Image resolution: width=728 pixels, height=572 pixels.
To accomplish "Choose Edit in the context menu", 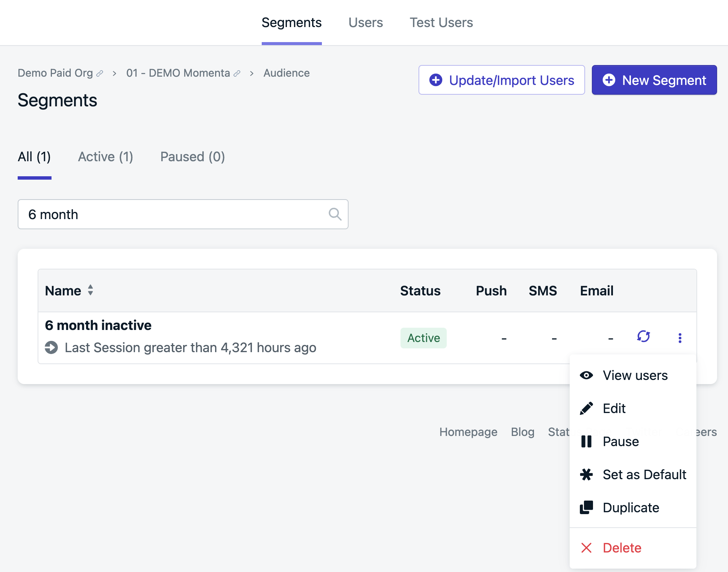I will [x=614, y=408].
